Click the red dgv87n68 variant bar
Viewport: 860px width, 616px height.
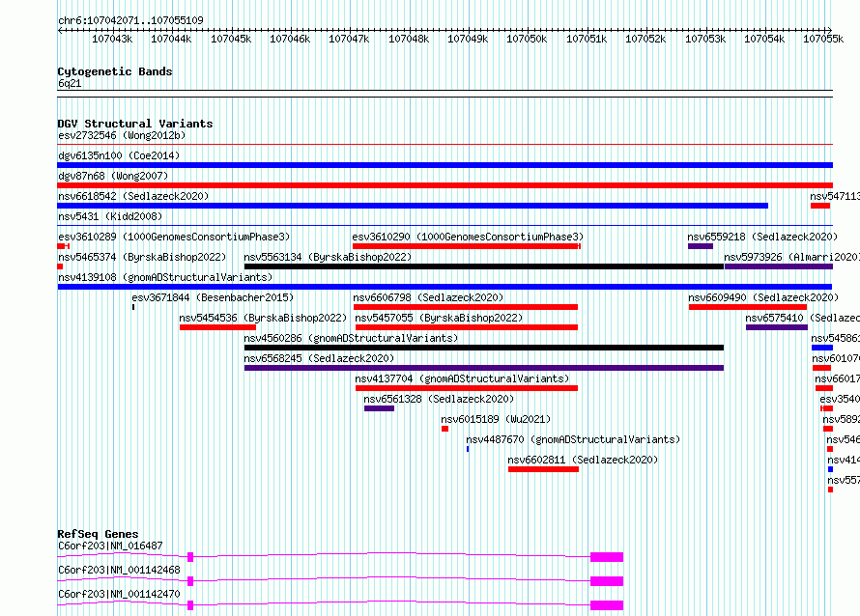click(444, 185)
